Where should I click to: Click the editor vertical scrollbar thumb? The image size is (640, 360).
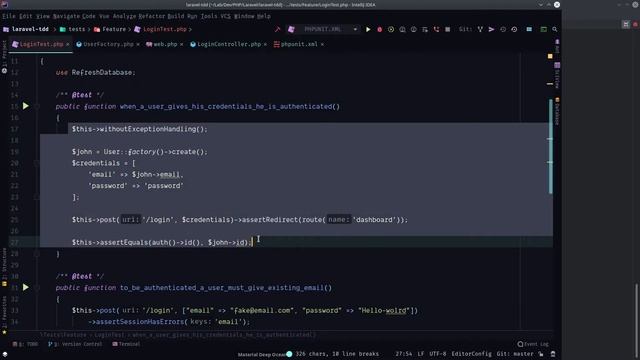coord(551,146)
